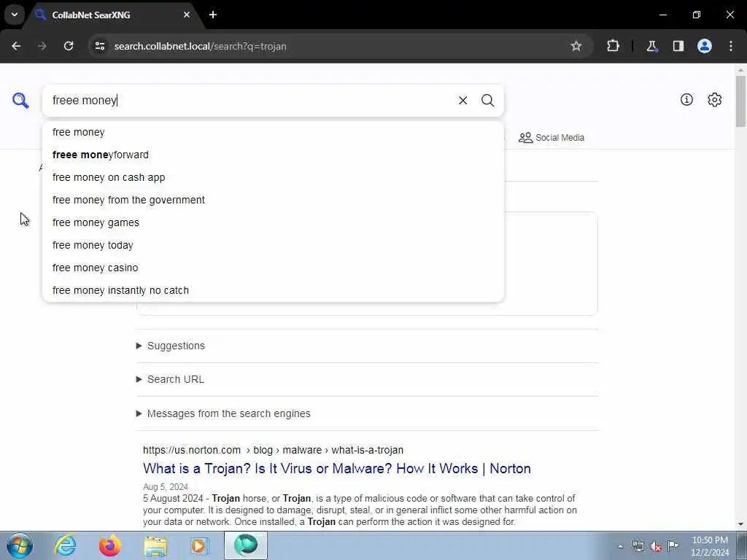Choose suggestion "freee moneyforward"
This screenshot has height=560, width=747.
273,155
